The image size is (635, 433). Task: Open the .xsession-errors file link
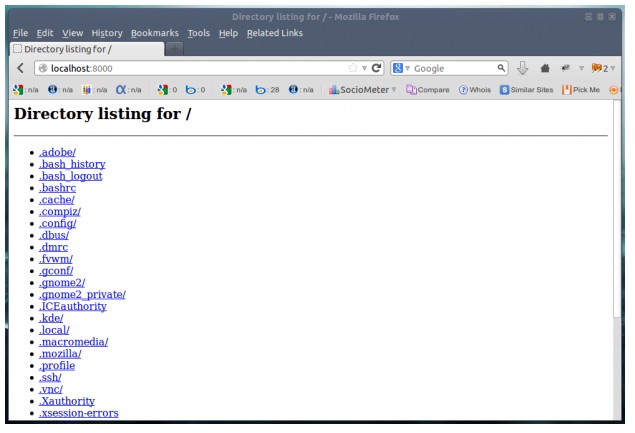[x=79, y=413]
